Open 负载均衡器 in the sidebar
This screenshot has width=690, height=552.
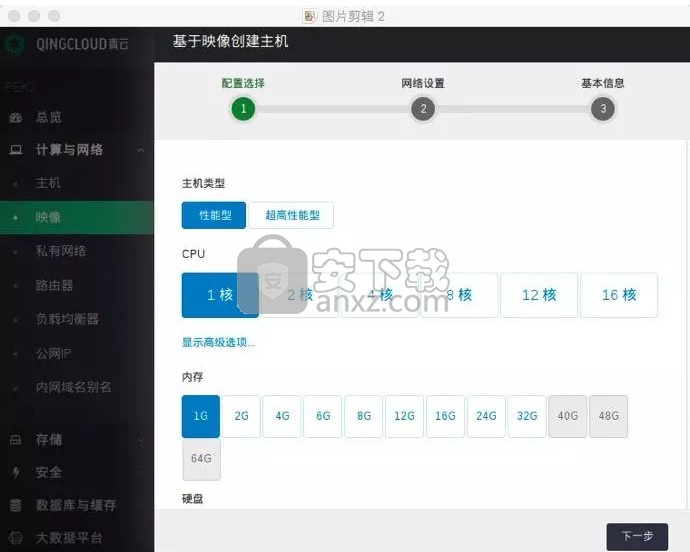tap(67, 319)
